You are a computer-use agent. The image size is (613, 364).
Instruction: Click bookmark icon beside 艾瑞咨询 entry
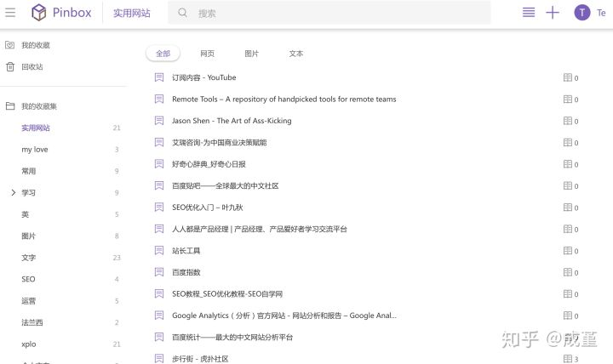click(x=159, y=143)
